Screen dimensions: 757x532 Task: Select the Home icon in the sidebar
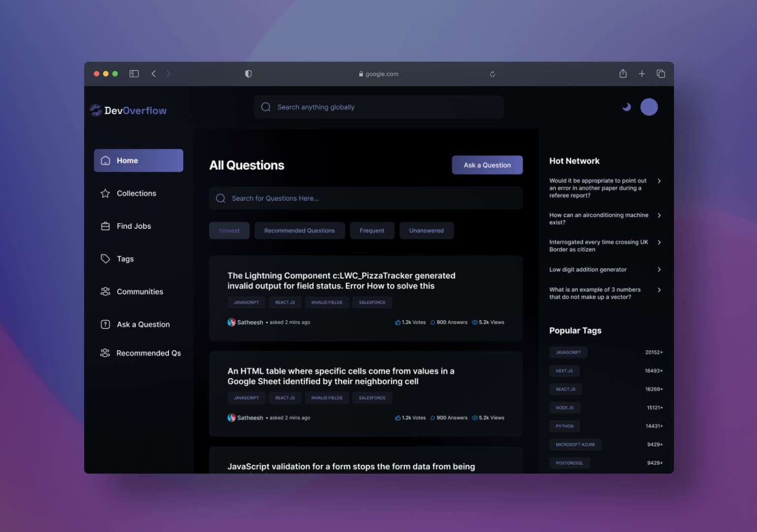(105, 160)
